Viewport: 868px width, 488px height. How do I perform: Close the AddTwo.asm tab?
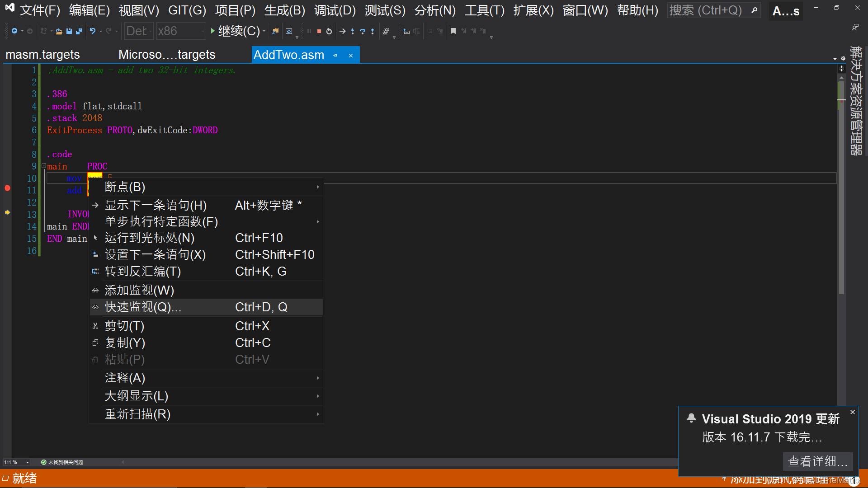351,56
